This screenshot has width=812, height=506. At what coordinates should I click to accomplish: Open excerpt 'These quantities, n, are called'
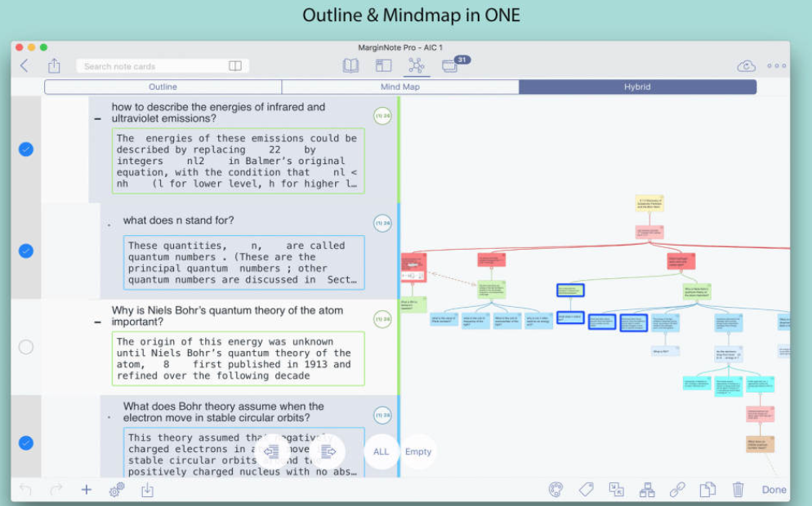(x=244, y=263)
